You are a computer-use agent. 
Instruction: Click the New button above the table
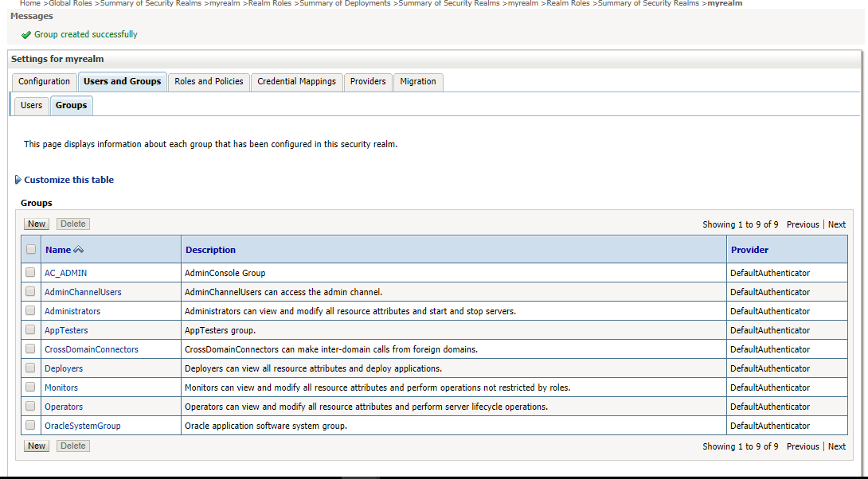click(x=37, y=224)
